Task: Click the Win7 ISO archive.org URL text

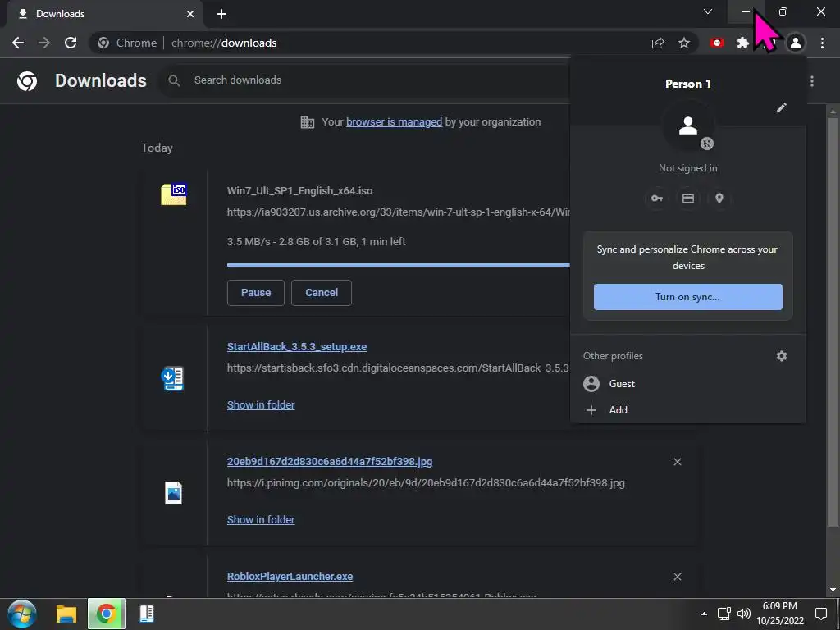Action: [x=398, y=212]
